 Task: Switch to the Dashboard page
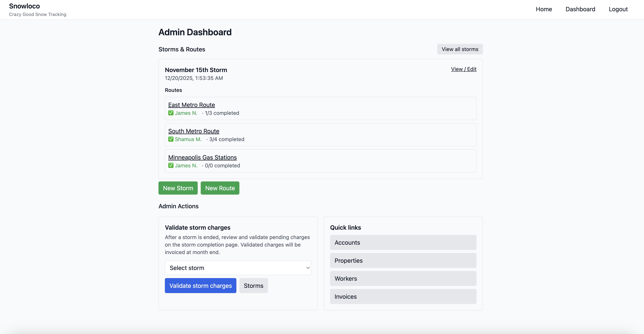[581, 9]
